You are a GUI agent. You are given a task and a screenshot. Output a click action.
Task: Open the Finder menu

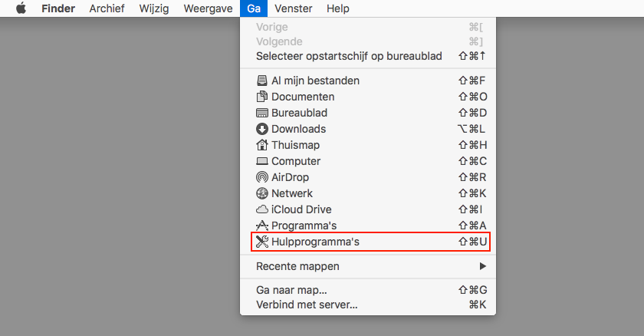58,8
